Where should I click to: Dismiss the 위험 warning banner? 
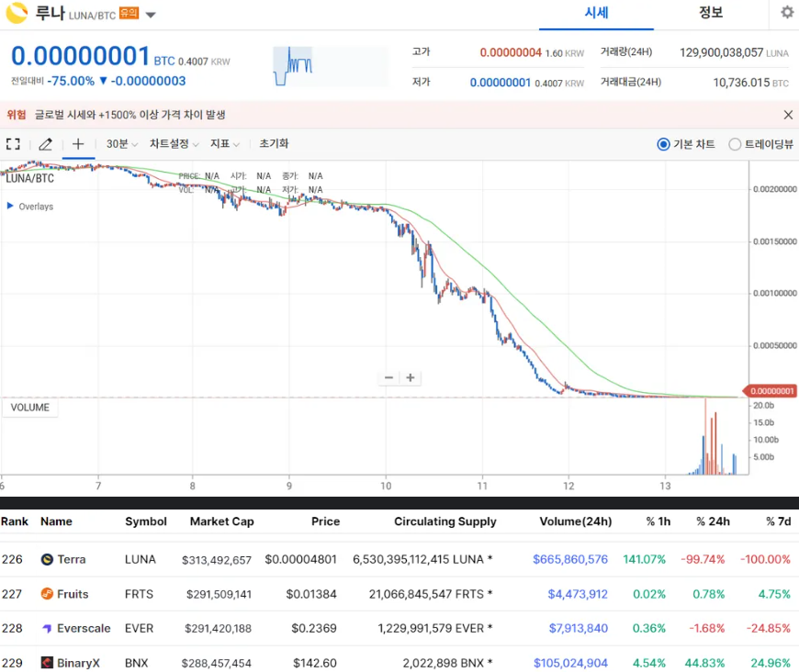(788, 115)
